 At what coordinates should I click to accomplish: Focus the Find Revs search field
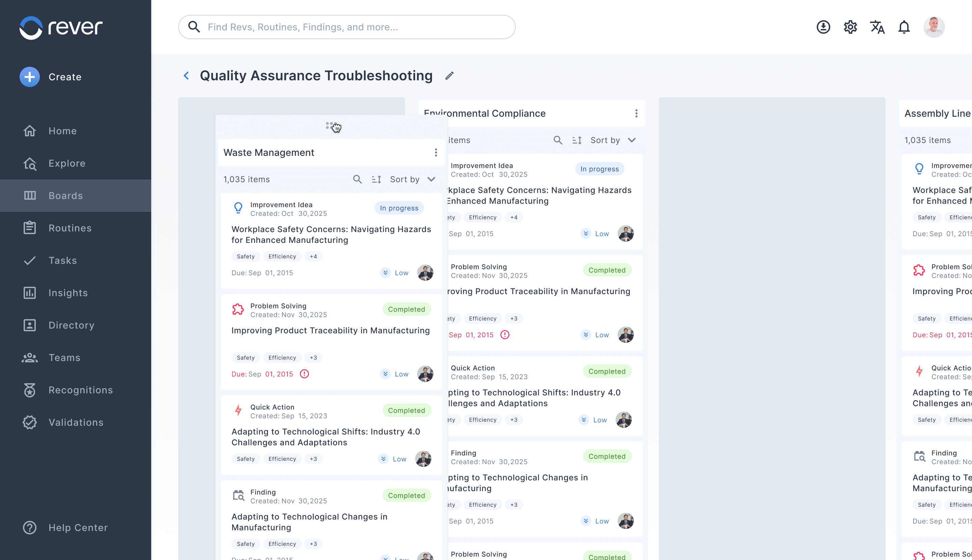pyautogui.click(x=347, y=27)
